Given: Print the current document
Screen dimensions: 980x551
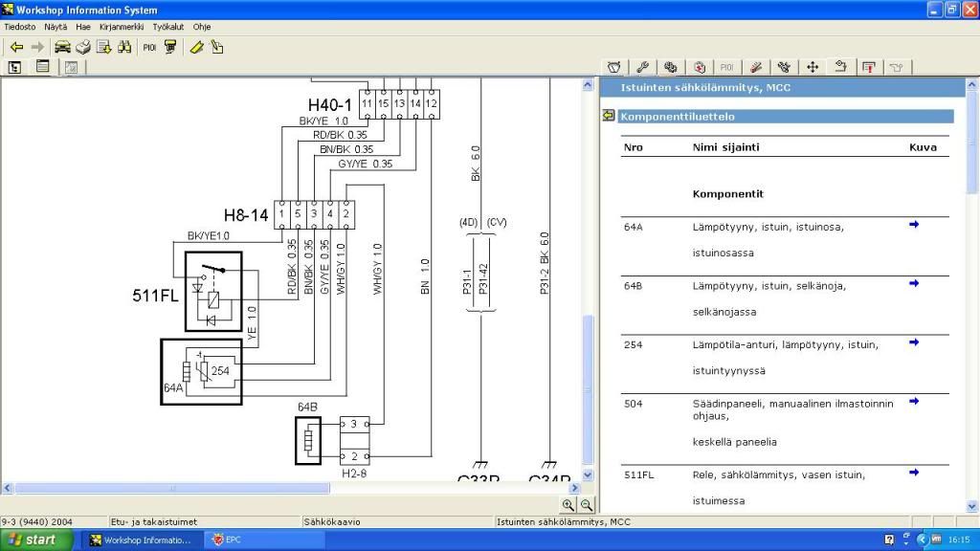Looking at the screenshot, I should pyautogui.click(x=83, y=47).
